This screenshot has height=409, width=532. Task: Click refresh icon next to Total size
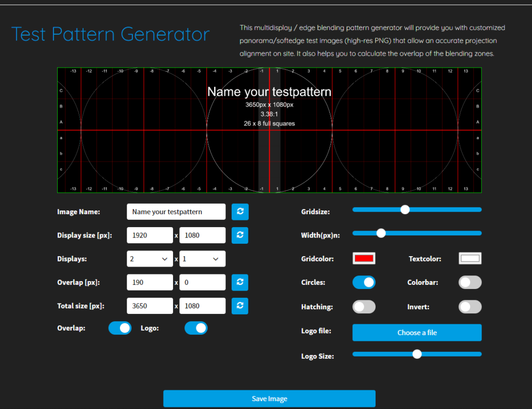[240, 306]
